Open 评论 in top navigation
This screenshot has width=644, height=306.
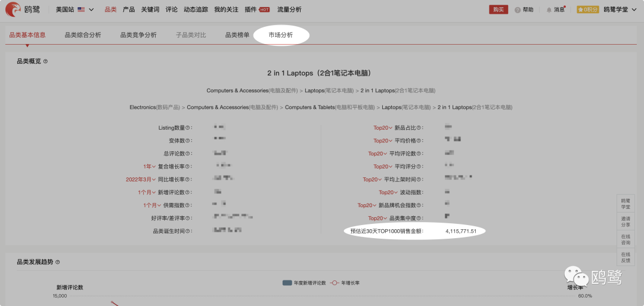tap(172, 10)
